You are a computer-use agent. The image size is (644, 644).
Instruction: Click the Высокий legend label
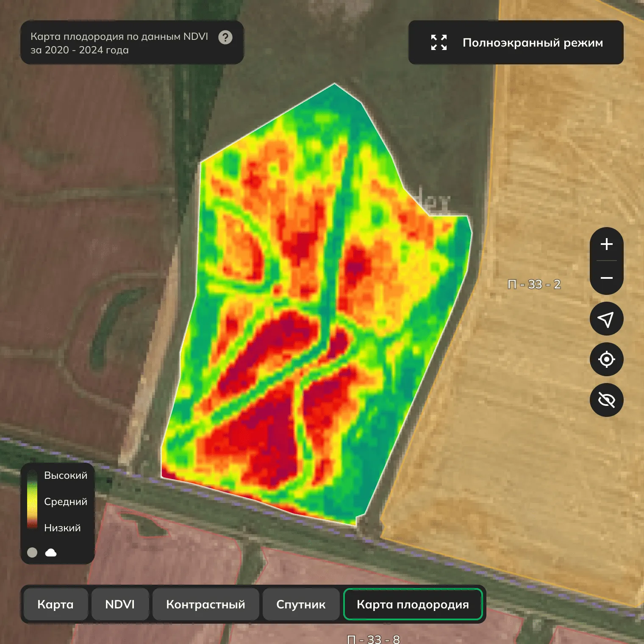point(66,475)
